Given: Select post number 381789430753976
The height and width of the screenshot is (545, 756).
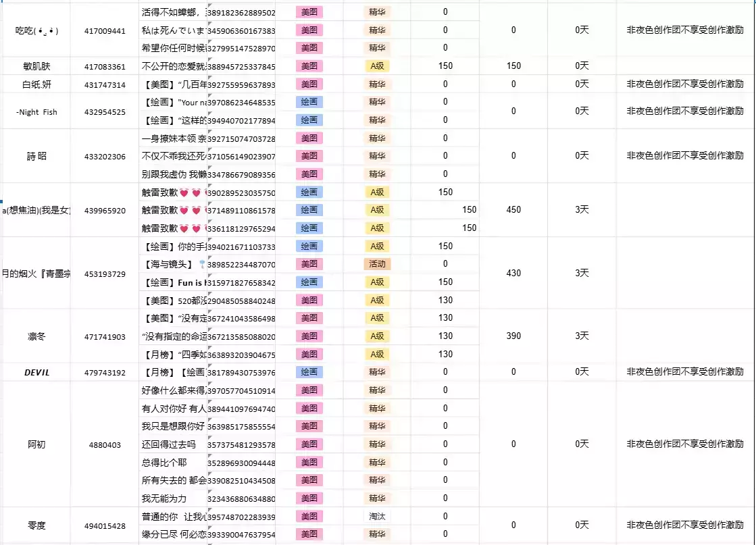Looking at the screenshot, I should click(242, 373).
